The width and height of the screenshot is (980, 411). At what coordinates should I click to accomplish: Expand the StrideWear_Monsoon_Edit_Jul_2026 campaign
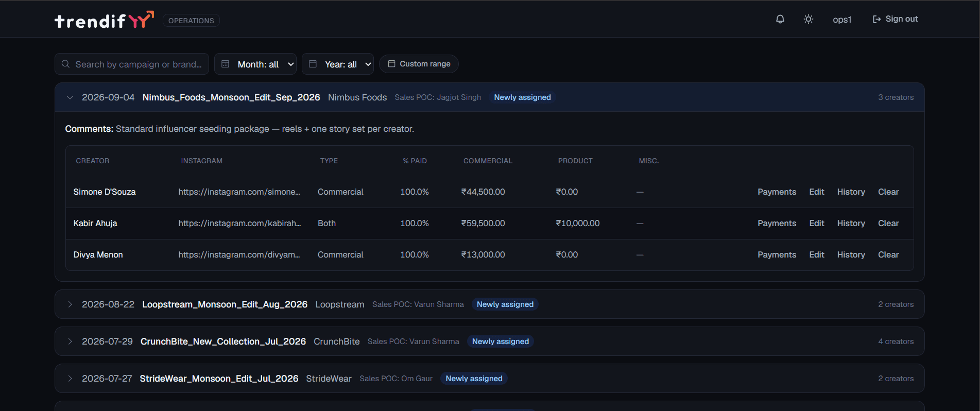tap(70, 379)
